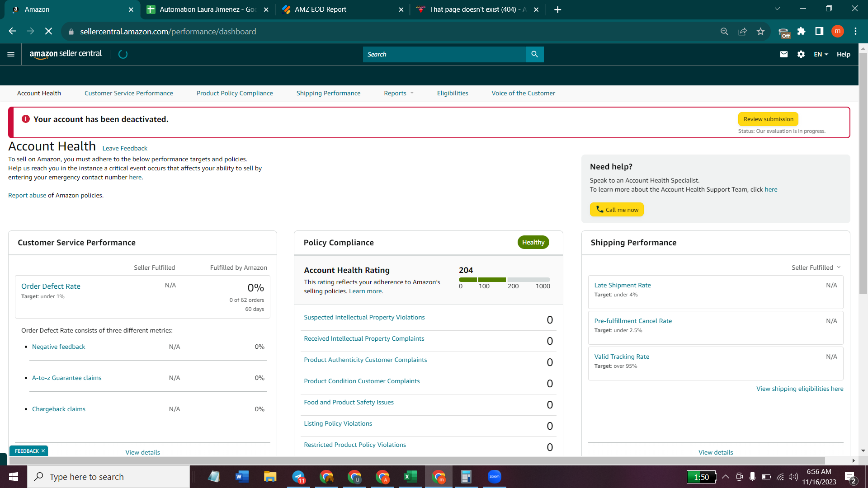Click the zoom magnifier in the address bar

724,31
